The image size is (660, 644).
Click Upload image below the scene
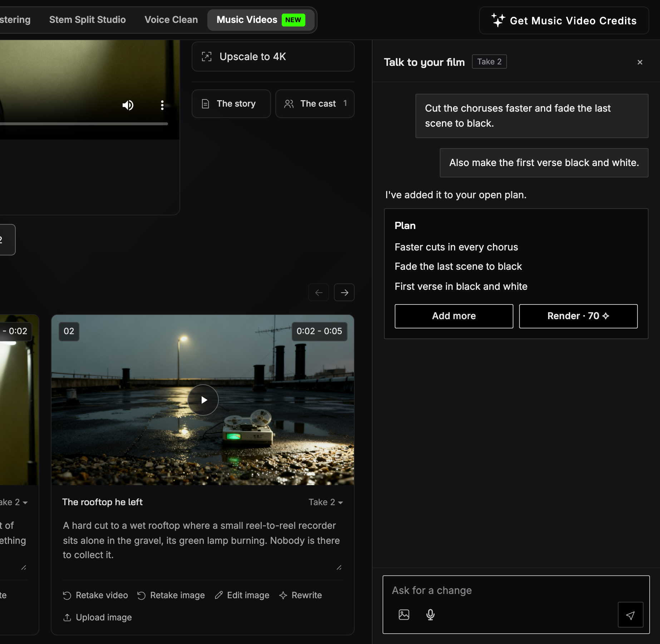tap(98, 618)
